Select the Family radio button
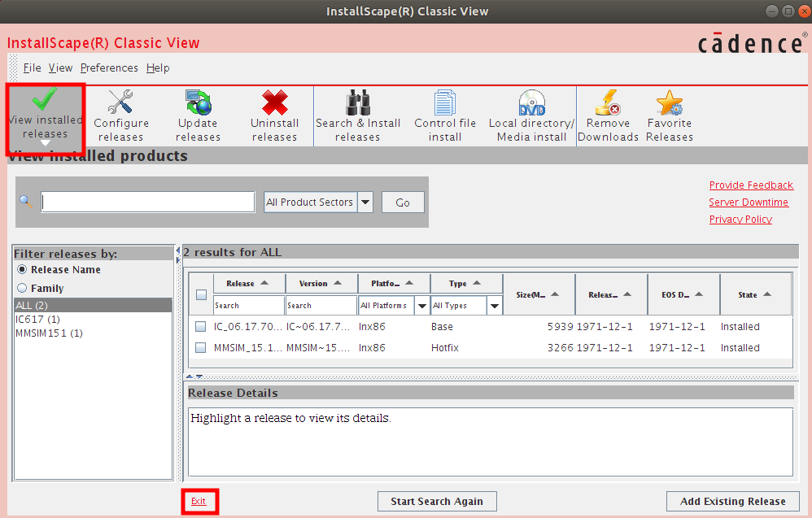 click(22, 288)
